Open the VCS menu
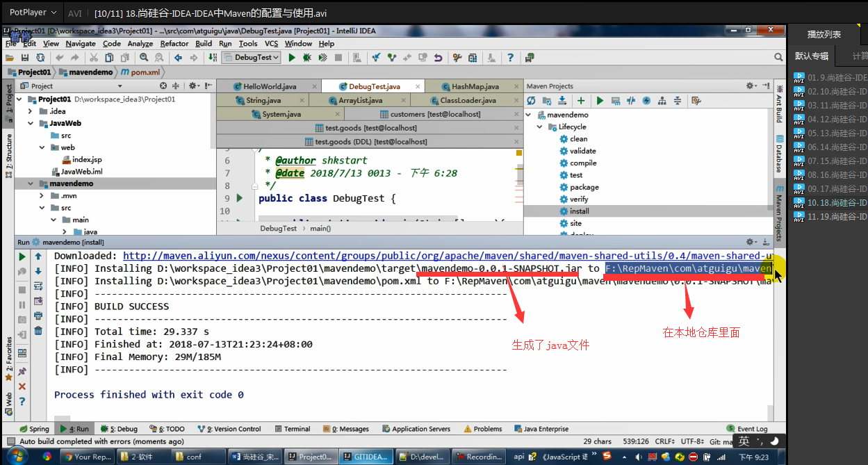This screenshot has height=465, width=868. pyautogui.click(x=271, y=43)
